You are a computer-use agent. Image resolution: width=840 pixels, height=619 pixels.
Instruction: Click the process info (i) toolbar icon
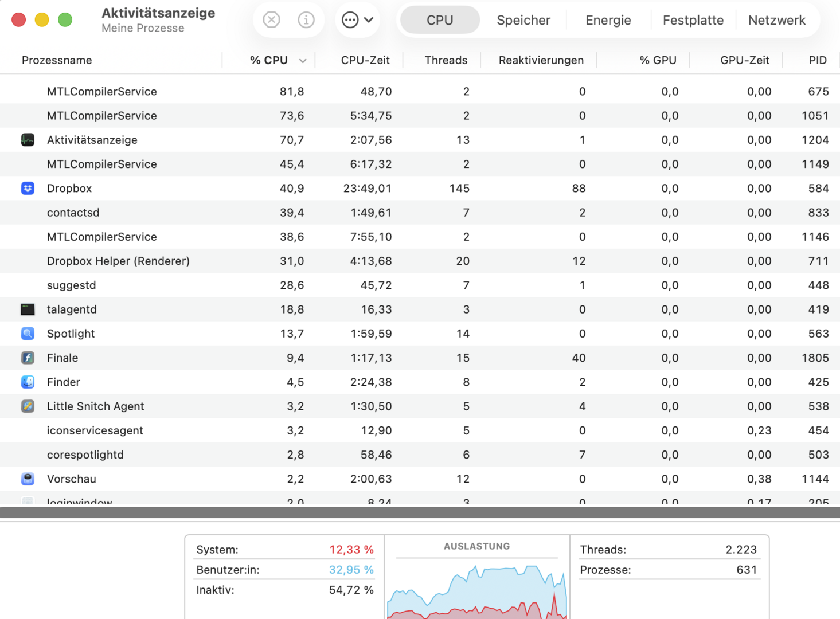[306, 20]
